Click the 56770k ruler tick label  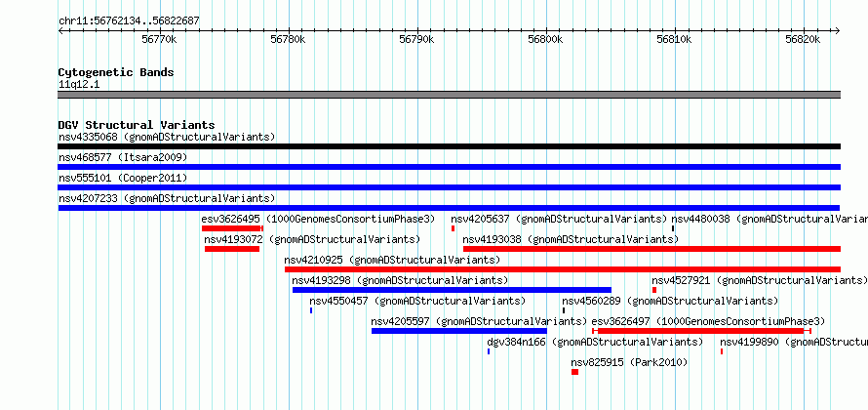click(x=159, y=39)
